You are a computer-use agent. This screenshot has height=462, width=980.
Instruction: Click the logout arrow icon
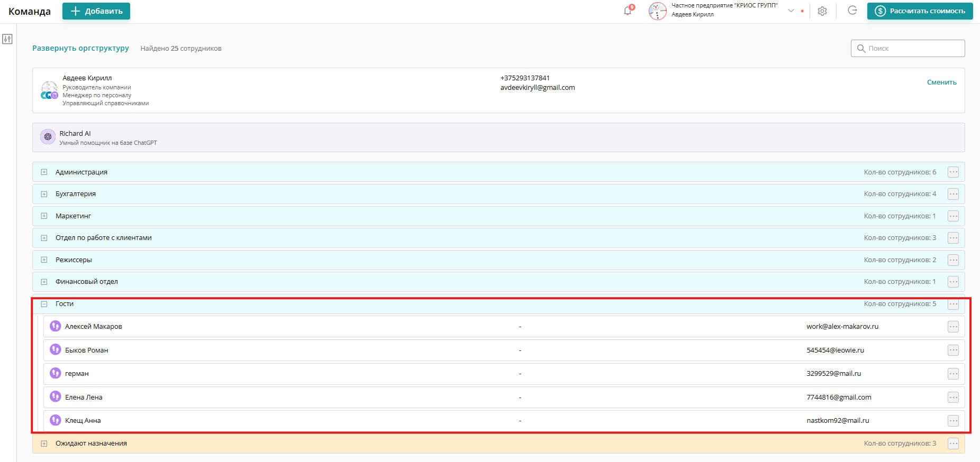point(852,10)
